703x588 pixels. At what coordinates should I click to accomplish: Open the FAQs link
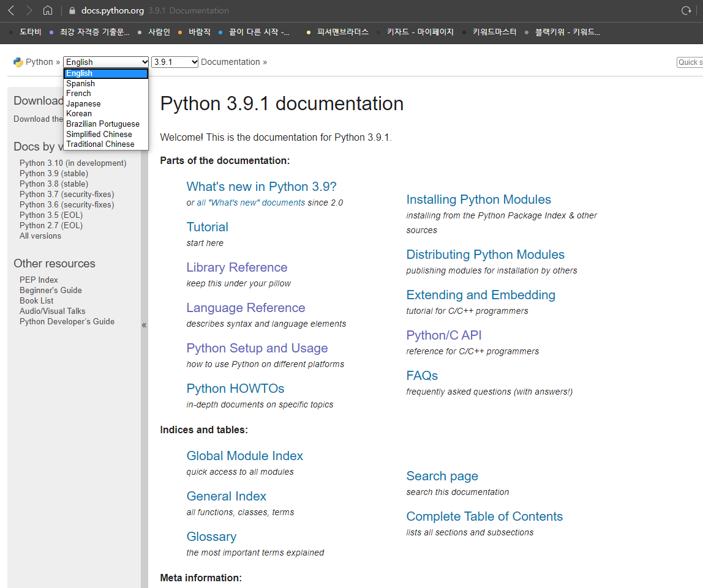click(x=422, y=375)
